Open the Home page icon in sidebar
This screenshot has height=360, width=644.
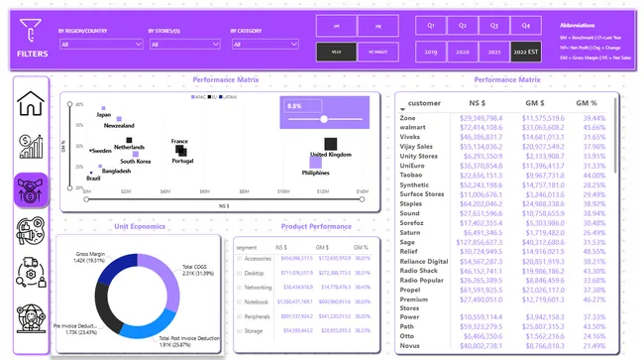pyautogui.click(x=31, y=103)
